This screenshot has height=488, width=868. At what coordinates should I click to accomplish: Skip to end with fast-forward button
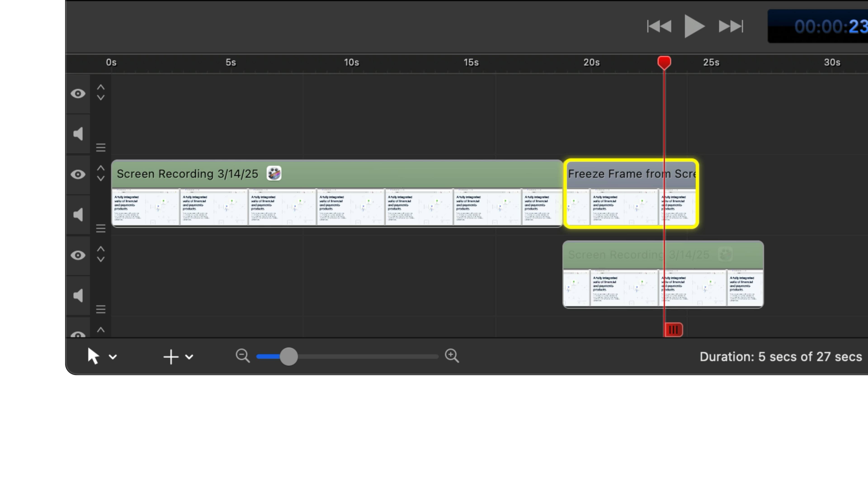coord(731,26)
